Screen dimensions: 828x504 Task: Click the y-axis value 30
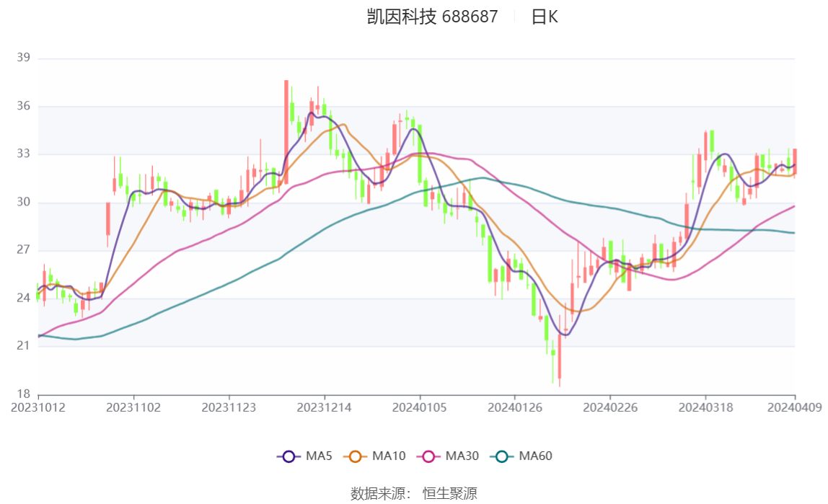(23, 202)
